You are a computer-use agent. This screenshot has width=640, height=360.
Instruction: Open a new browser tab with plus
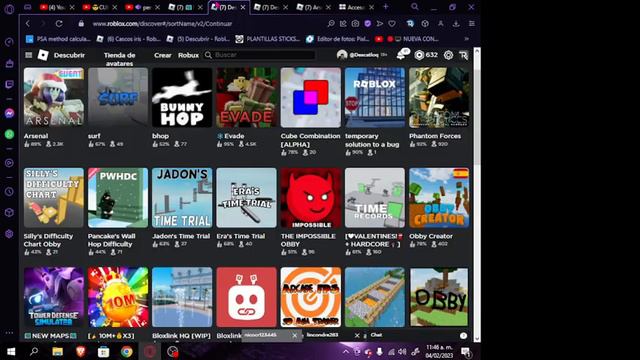[x=385, y=7]
